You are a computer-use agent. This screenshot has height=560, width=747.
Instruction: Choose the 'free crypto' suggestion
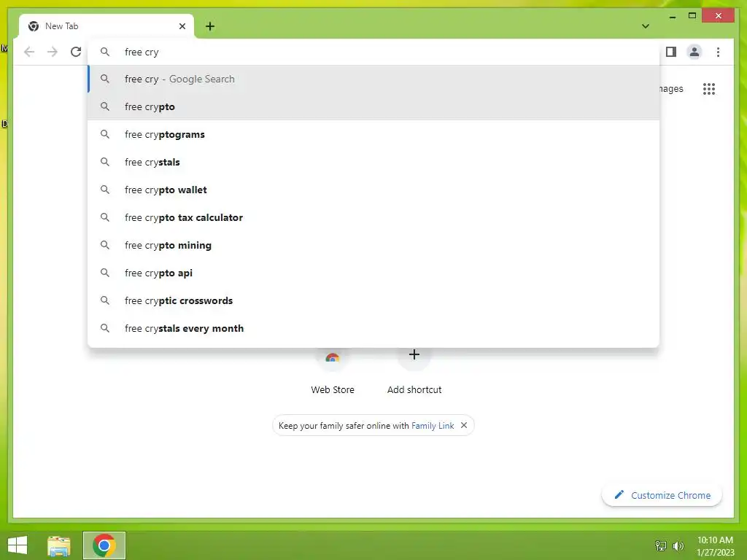click(x=374, y=106)
